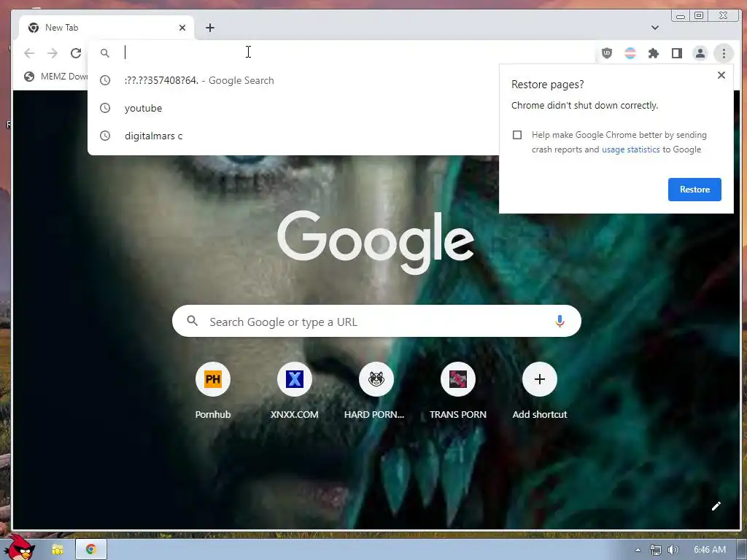Screen dimensions: 747x560
Task: Choose the youtube history suggestion
Action: tap(293, 108)
